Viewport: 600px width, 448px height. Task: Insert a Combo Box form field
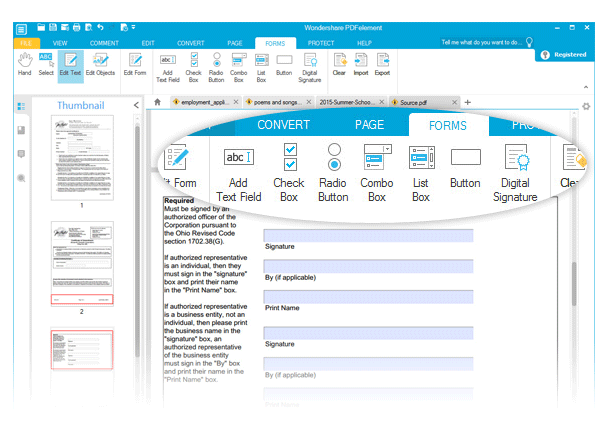[x=238, y=68]
